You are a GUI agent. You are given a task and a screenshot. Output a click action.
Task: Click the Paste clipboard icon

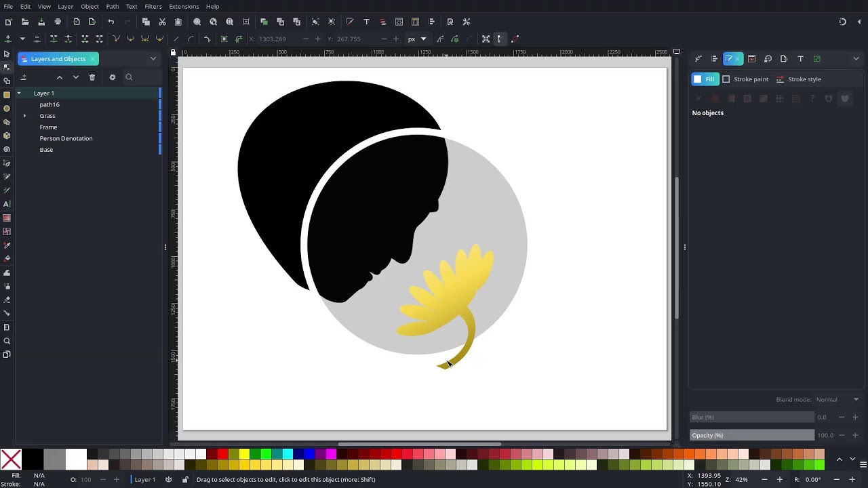[178, 22]
